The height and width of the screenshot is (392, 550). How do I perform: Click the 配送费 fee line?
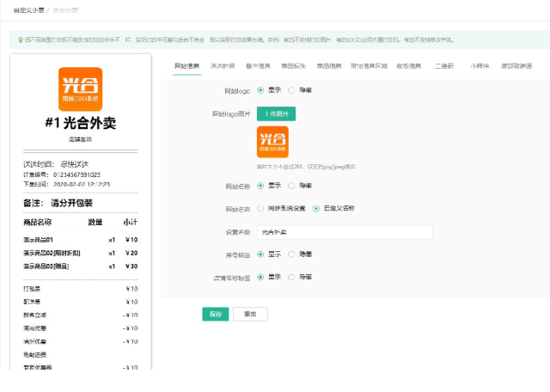80,302
